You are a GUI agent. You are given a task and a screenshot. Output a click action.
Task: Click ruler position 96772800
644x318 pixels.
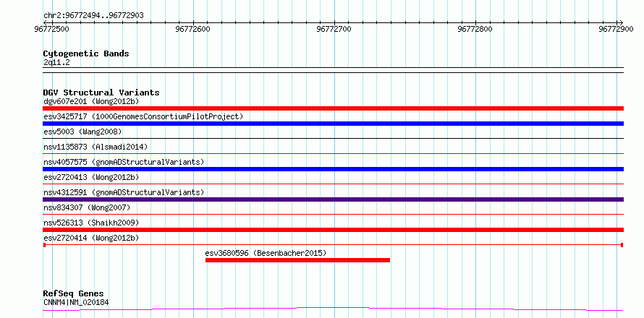pos(475,29)
